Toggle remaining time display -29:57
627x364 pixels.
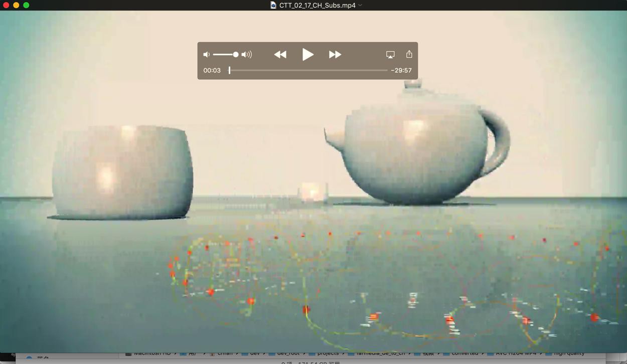401,71
